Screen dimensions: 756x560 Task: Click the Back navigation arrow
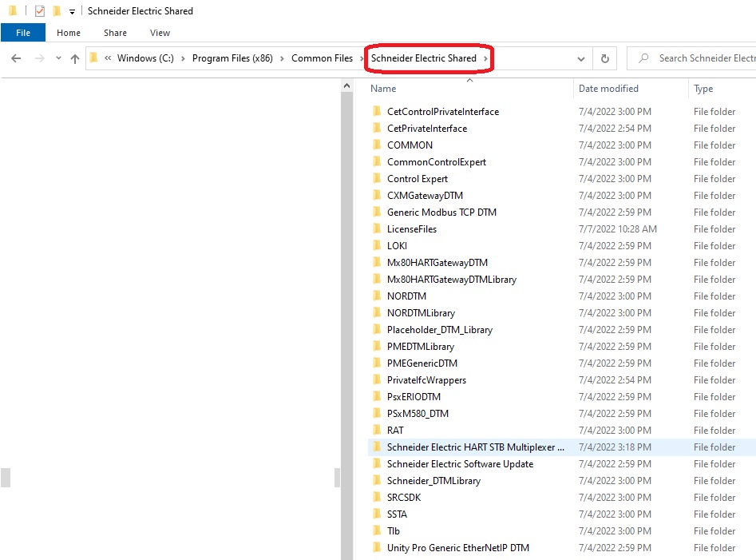16,58
